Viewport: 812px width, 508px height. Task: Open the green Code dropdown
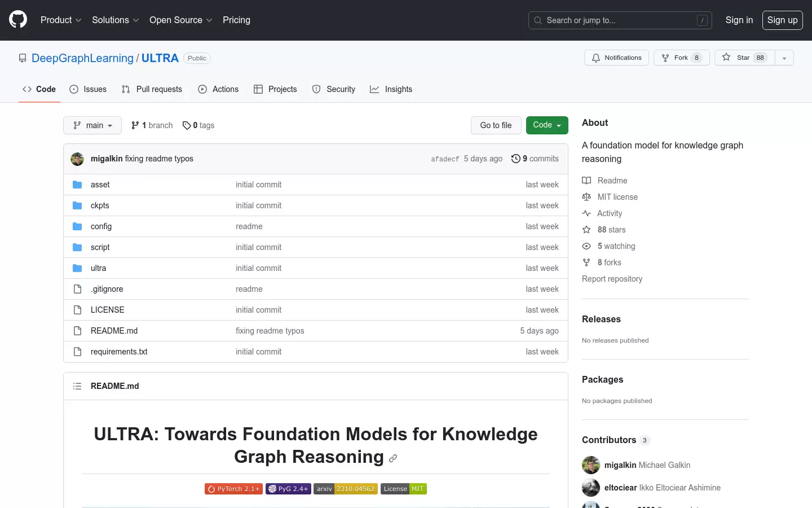pos(547,125)
